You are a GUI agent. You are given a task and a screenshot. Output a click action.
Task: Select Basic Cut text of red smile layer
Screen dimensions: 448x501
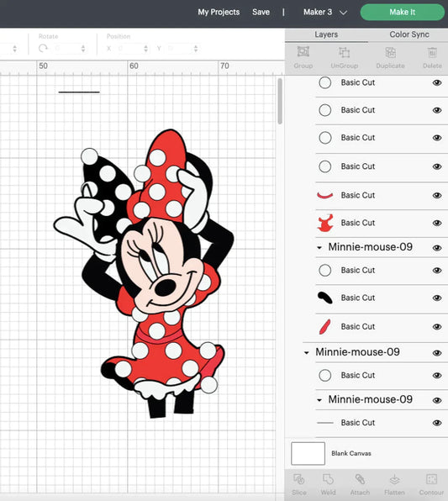tap(357, 195)
